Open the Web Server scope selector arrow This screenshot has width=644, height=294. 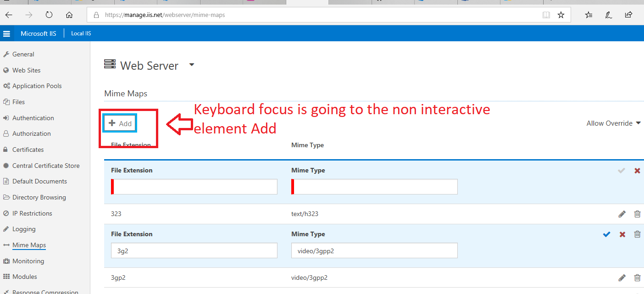pyautogui.click(x=191, y=65)
